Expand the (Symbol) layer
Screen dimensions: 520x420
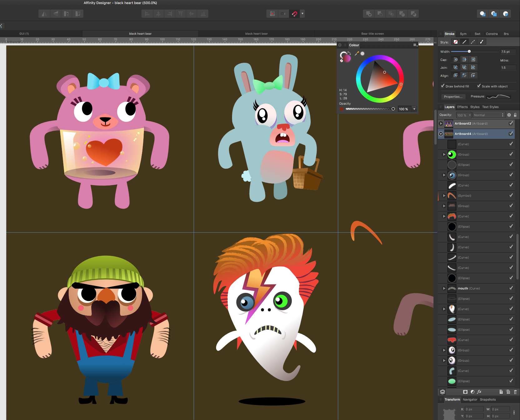[444, 195]
